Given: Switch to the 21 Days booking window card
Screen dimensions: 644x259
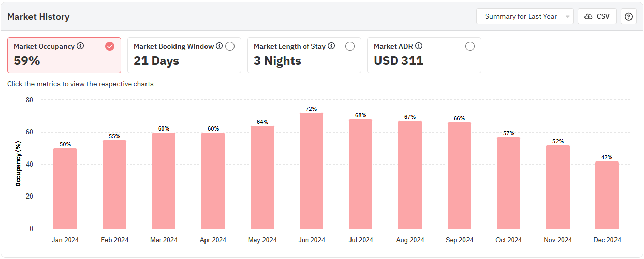Looking at the screenshot, I should click(x=157, y=61).
